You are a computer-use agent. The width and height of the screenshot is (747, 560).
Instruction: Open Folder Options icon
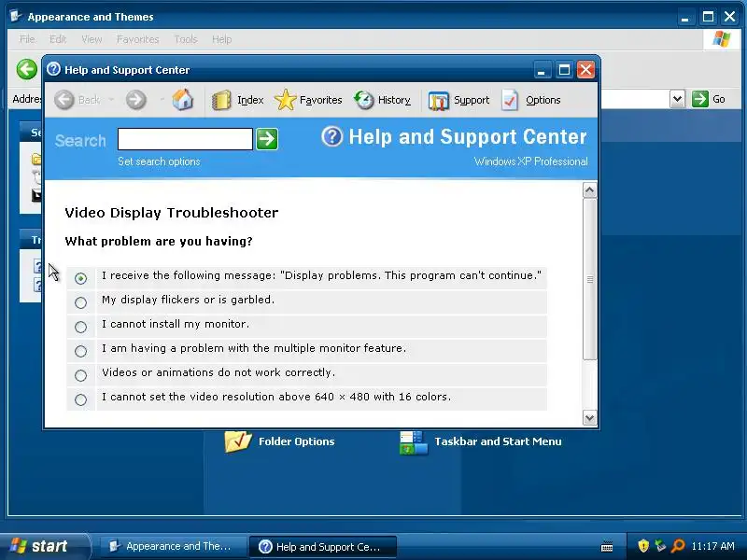coord(237,441)
